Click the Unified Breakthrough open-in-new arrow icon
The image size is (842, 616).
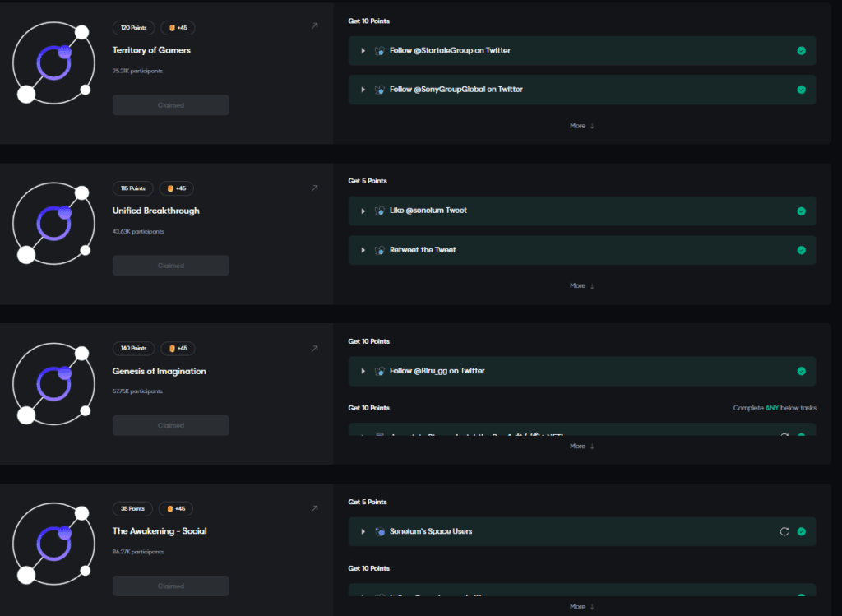pos(314,188)
